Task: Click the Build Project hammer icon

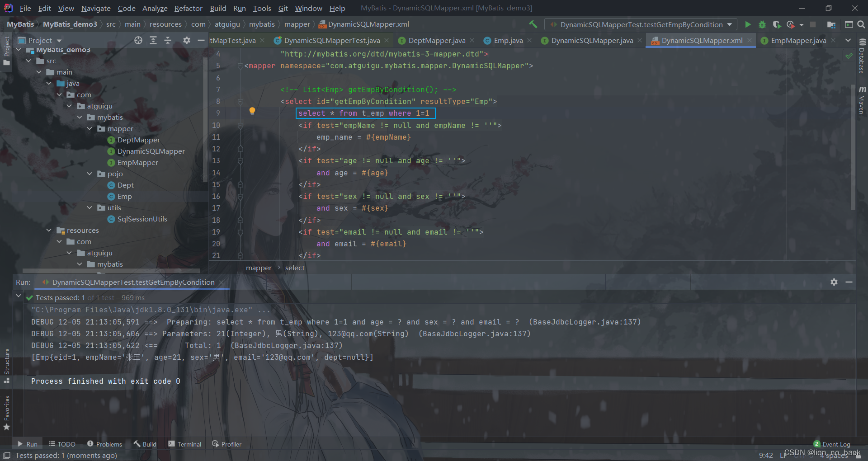Action: point(533,24)
